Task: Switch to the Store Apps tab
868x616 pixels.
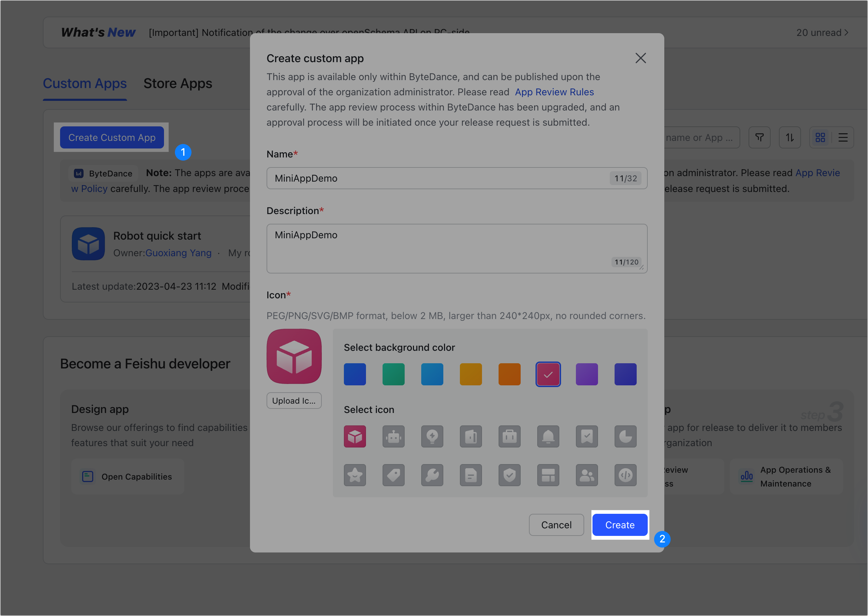Action: click(x=177, y=84)
